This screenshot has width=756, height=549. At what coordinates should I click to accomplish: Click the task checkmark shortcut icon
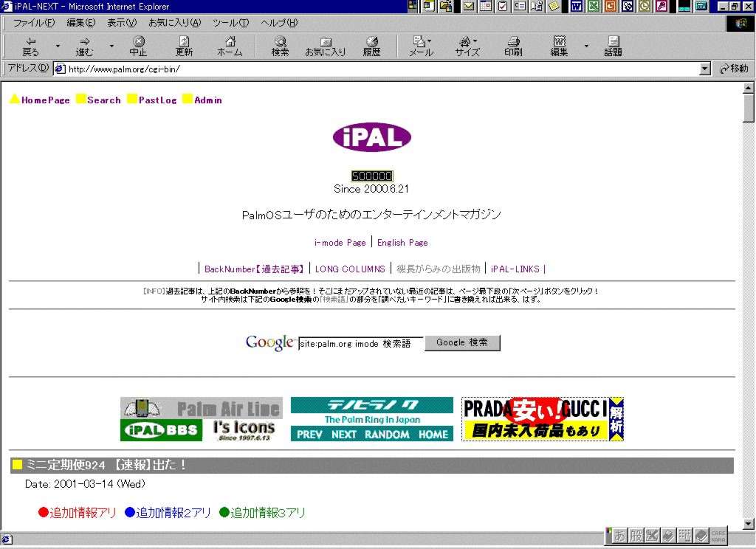point(503,6)
